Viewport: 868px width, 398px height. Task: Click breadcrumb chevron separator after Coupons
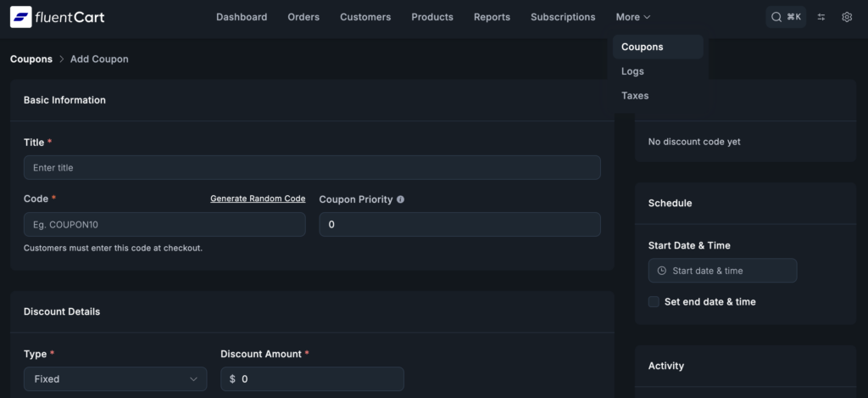61,59
